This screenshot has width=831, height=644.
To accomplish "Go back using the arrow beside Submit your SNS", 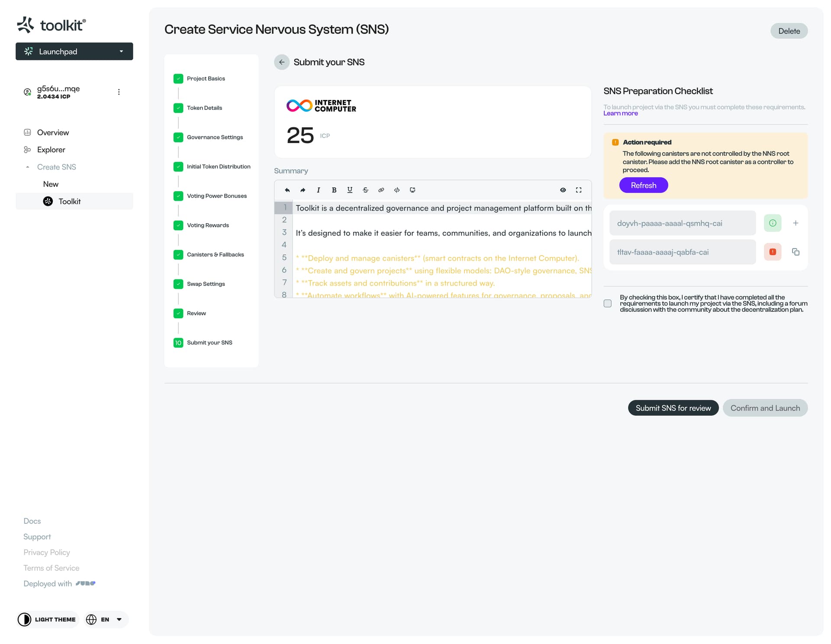I will (x=282, y=62).
